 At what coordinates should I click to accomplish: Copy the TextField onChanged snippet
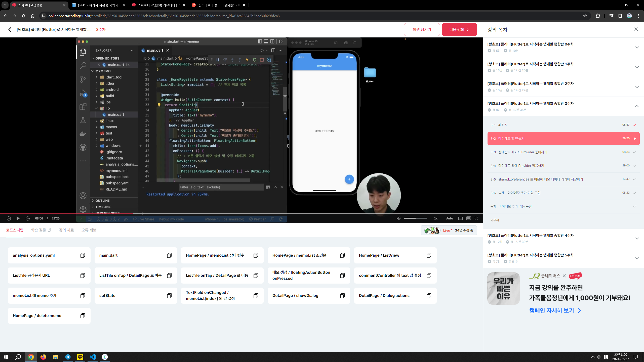pos(256,296)
